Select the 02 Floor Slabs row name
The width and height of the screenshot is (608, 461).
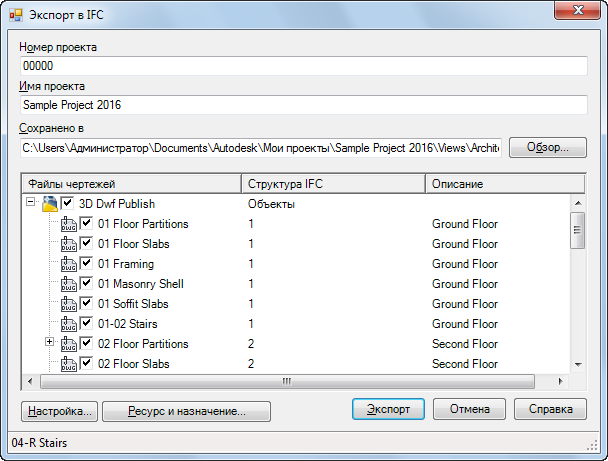pos(133,364)
